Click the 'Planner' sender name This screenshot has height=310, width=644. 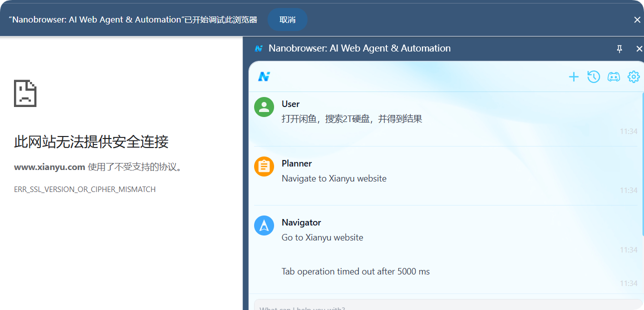click(x=297, y=163)
